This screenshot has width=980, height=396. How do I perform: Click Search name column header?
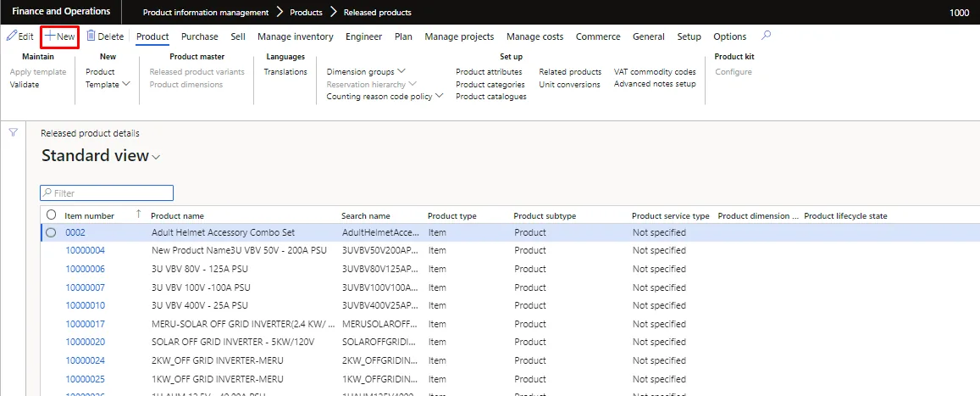[x=366, y=216]
